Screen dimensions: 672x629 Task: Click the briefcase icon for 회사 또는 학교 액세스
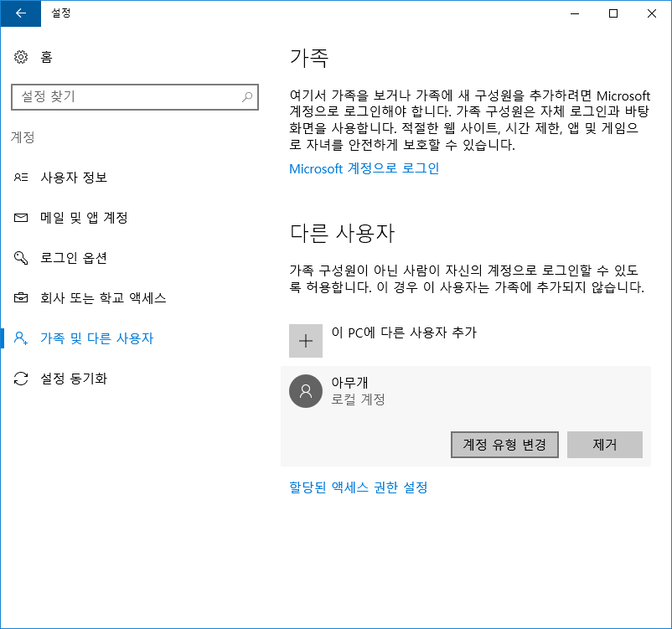(x=21, y=297)
